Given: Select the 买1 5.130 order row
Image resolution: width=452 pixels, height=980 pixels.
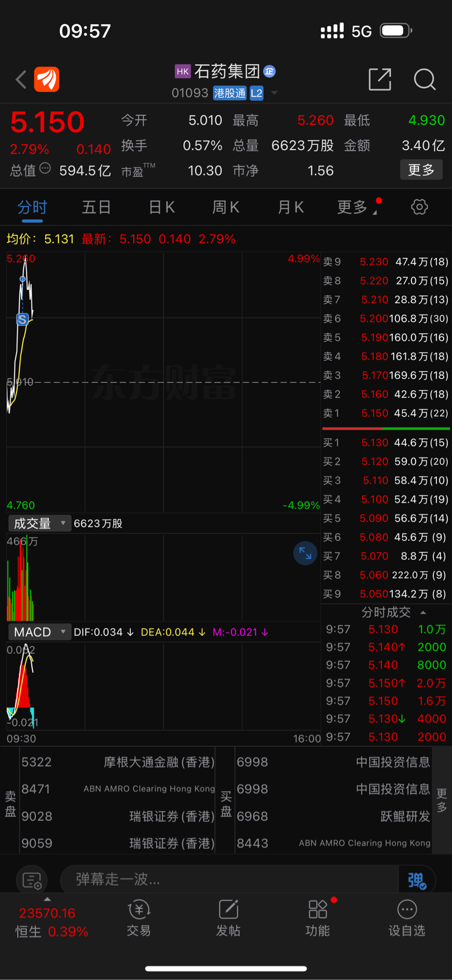Looking at the screenshot, I should tap(386, 443).
